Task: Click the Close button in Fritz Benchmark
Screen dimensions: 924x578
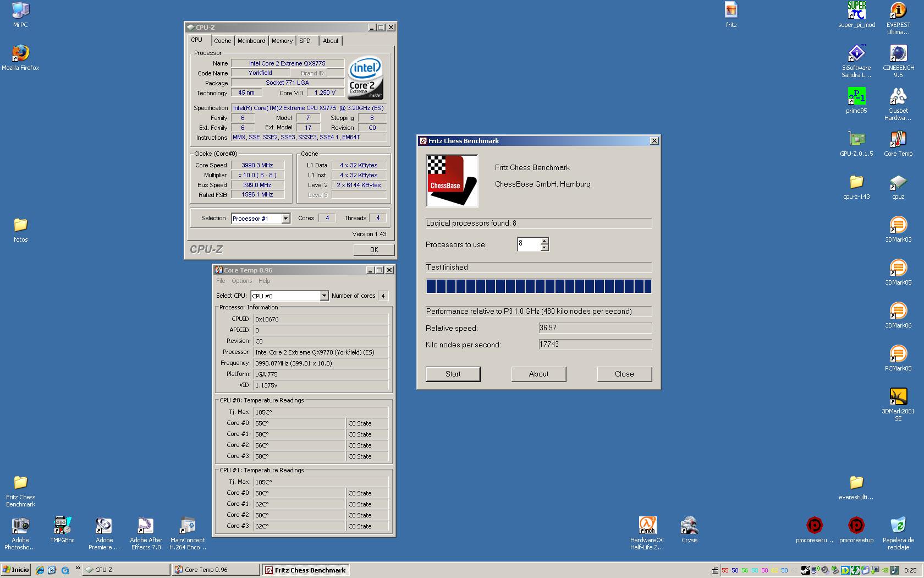Action: point(624,374)
